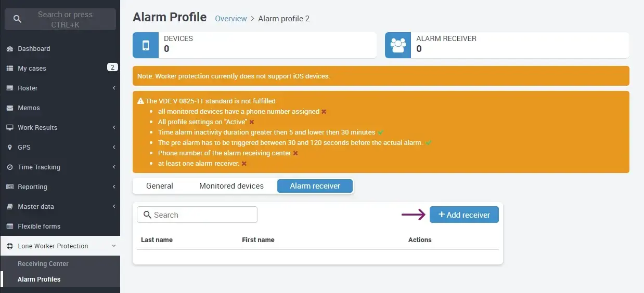This screenshot has width=644, height=293.
Task: Click the iOS devices note banner
Action: (x=381, y=76)
